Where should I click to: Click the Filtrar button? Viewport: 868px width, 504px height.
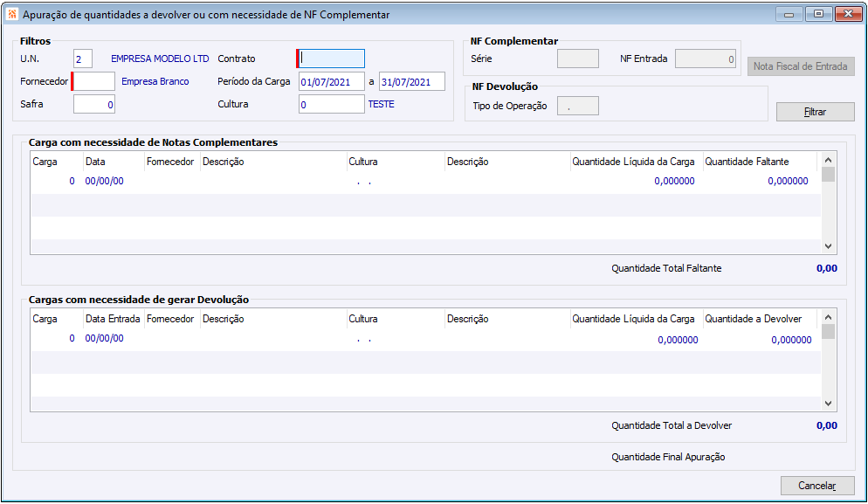click(815, 112)
